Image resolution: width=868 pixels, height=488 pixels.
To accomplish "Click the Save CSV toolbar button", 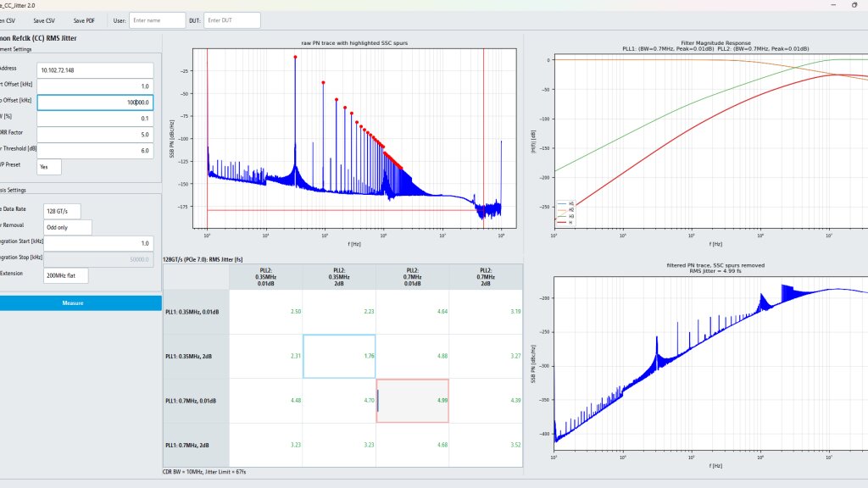I will 44,20.
